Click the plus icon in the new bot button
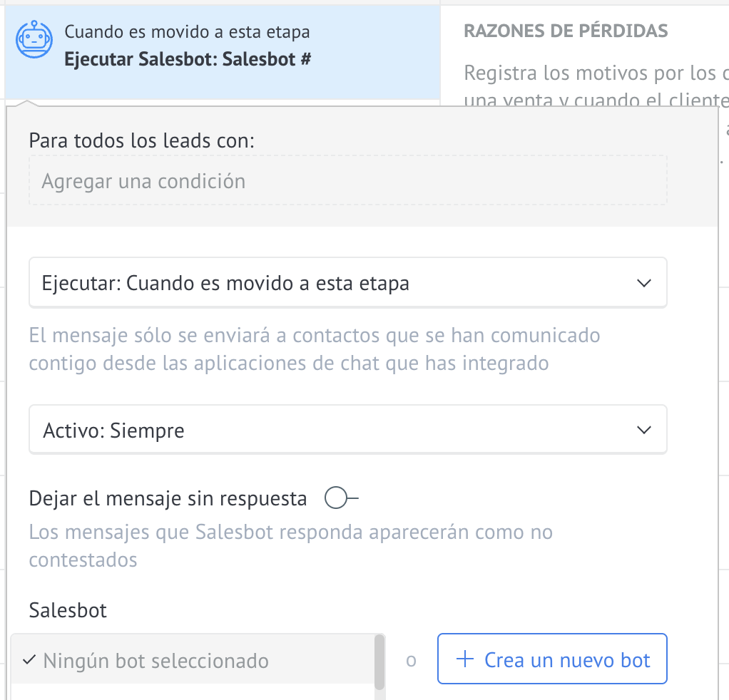Image resolution: width=729 pixels, height=700 pixels. click(x=464, y=659)
